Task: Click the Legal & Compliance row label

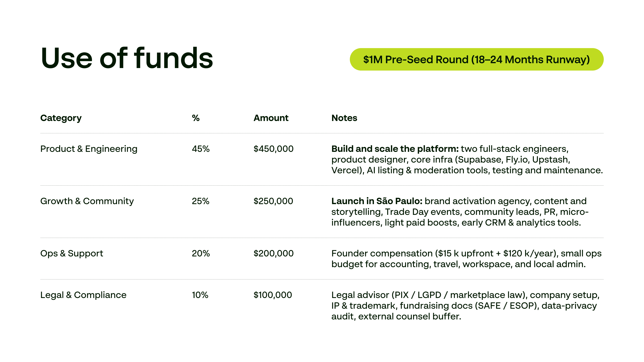Action: tap(83, 295)
